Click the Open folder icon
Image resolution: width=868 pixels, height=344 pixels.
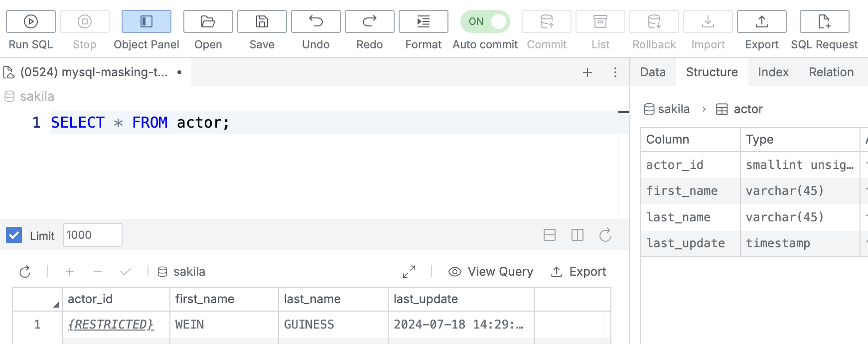coord(208,21)
